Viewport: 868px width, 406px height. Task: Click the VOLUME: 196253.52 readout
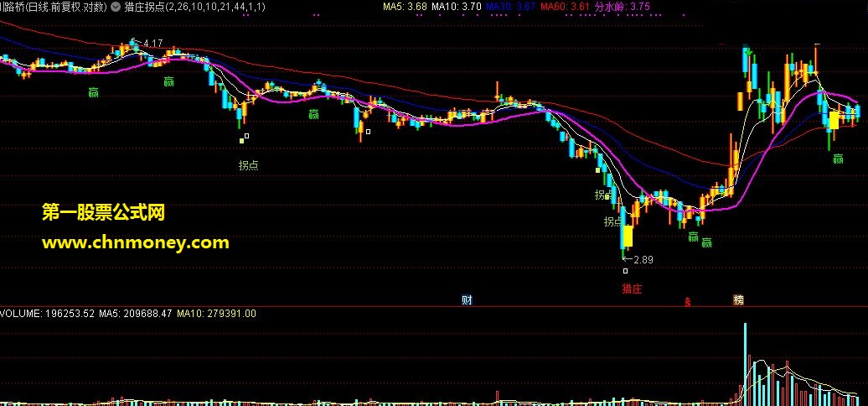(48, 314)
